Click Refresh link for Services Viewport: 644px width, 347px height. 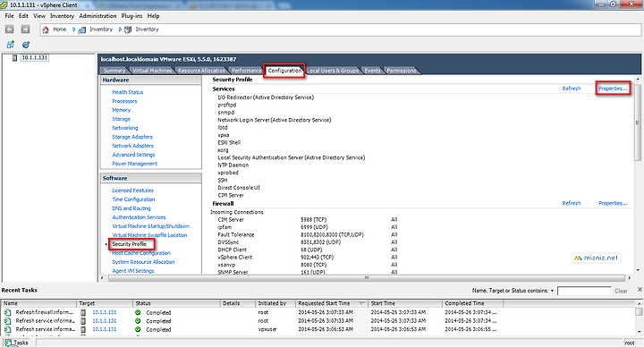click(x=572, y=89)
